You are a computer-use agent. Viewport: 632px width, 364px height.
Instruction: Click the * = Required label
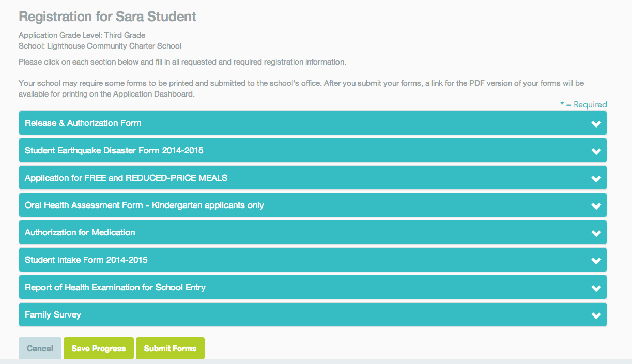pyautogui.click(x=583, y=104)
